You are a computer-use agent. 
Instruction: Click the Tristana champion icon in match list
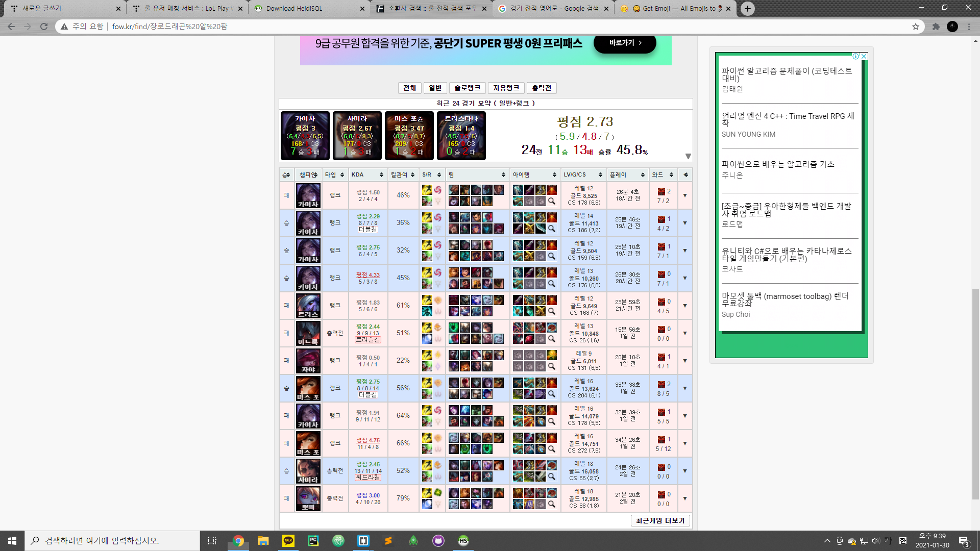308,306
